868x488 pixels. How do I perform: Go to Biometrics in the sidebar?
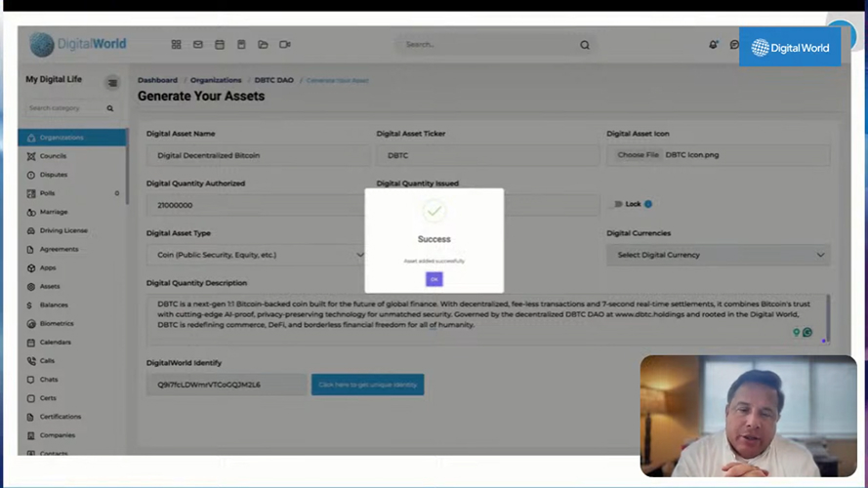pyautogui.click(x=57, y=323)
